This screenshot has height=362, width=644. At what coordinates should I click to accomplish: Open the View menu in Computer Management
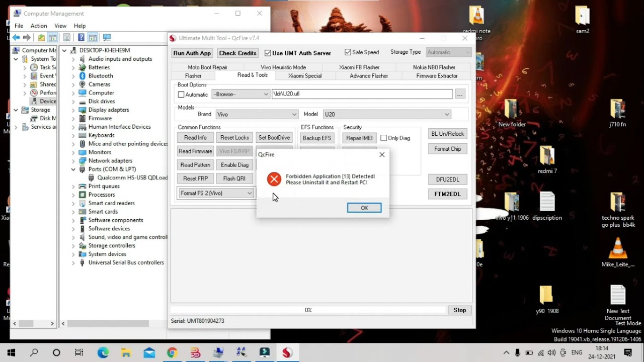(x=60, y=26)
